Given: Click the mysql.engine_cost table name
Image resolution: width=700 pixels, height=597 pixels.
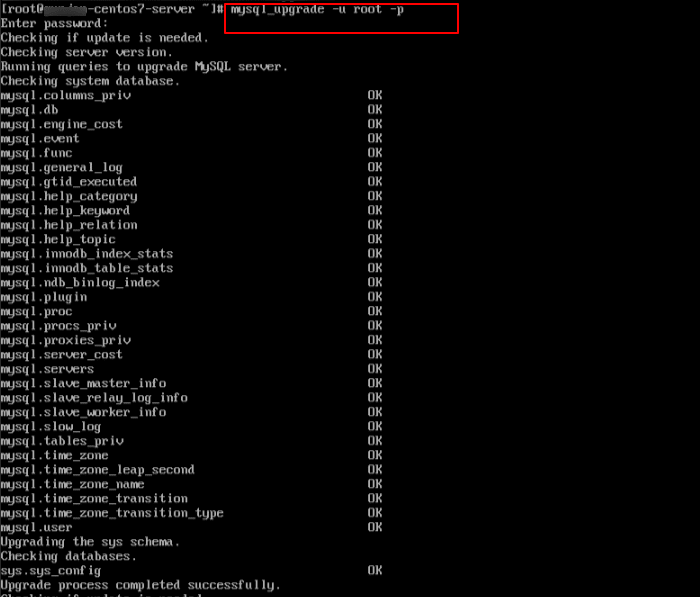Looking at the screenshot, I should click(x=61, y=124).
